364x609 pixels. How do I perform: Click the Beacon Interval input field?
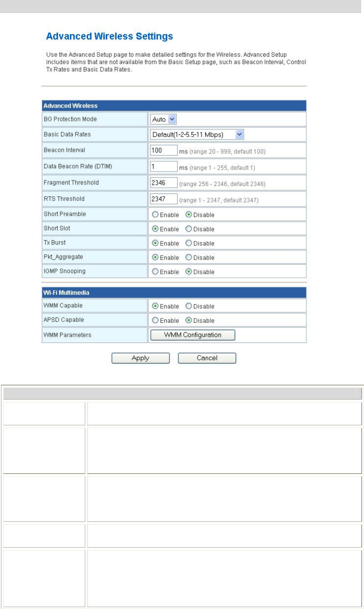(163, 151)
